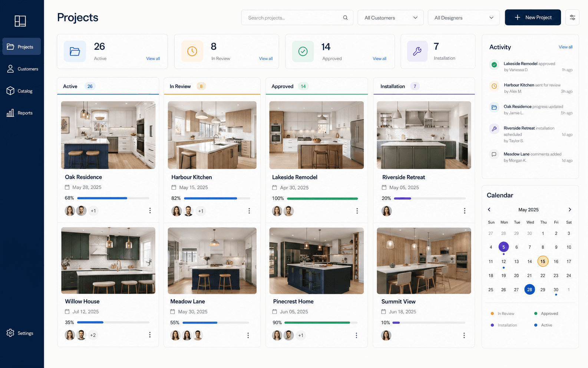The image size is (588, 368).
Task: Open the Oak Residence kitchen thumbnail
Action: (108, 135)
